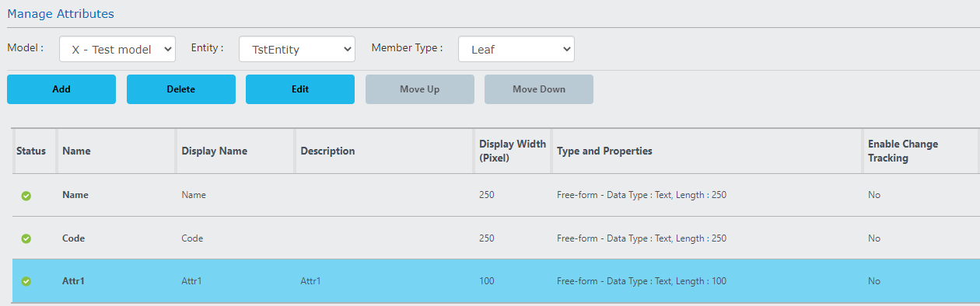Click the Delete button
Screen dimensions: 980x306
point(181,89)
